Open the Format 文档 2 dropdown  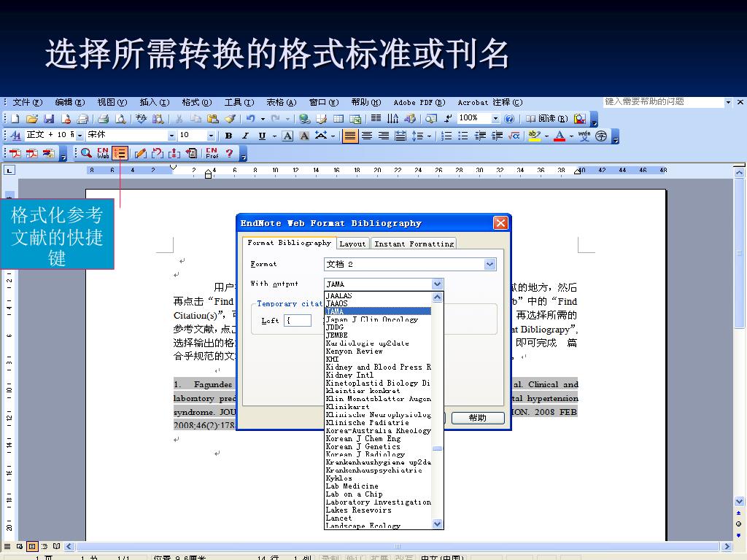coord(489,264)
